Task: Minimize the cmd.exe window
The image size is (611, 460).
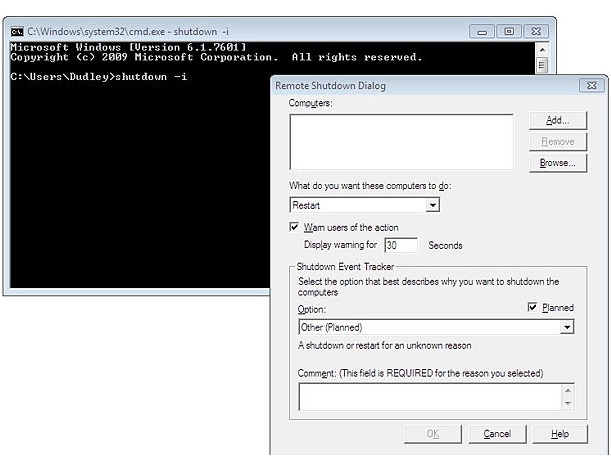Action: click(x=482, y=32)
